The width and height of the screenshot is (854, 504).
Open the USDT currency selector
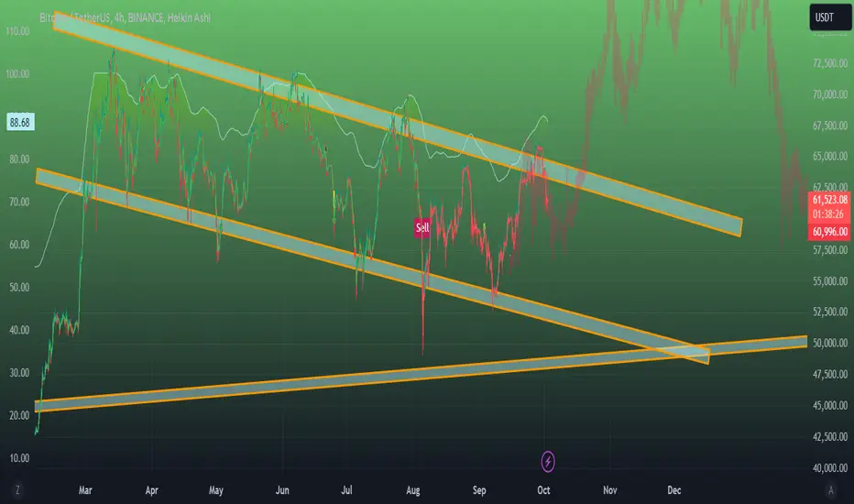(830, 16)
